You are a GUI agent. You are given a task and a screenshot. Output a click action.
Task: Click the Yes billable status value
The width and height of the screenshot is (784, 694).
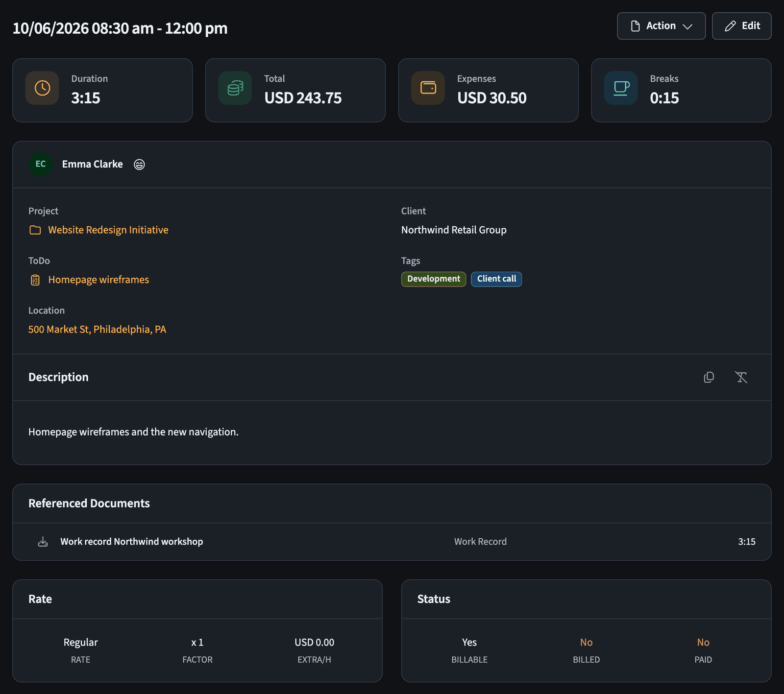point(469,642)
